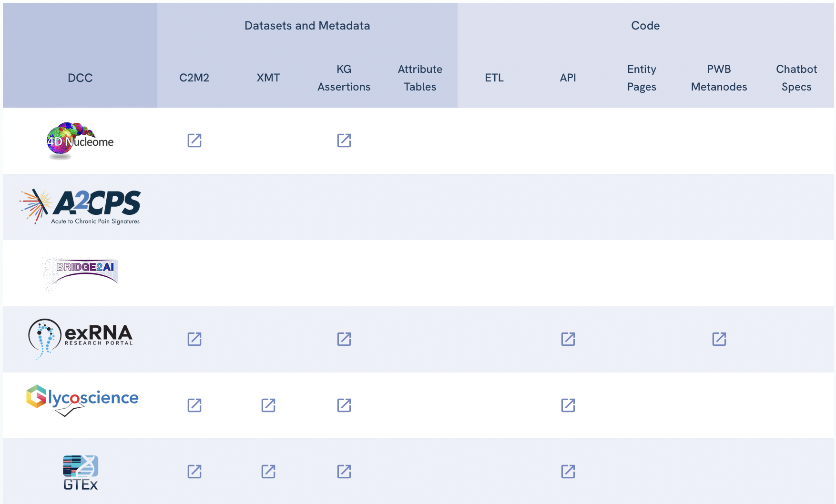Open the Glycoscience C2M2 external link
The image size is (836, 504).
(194, 405)
